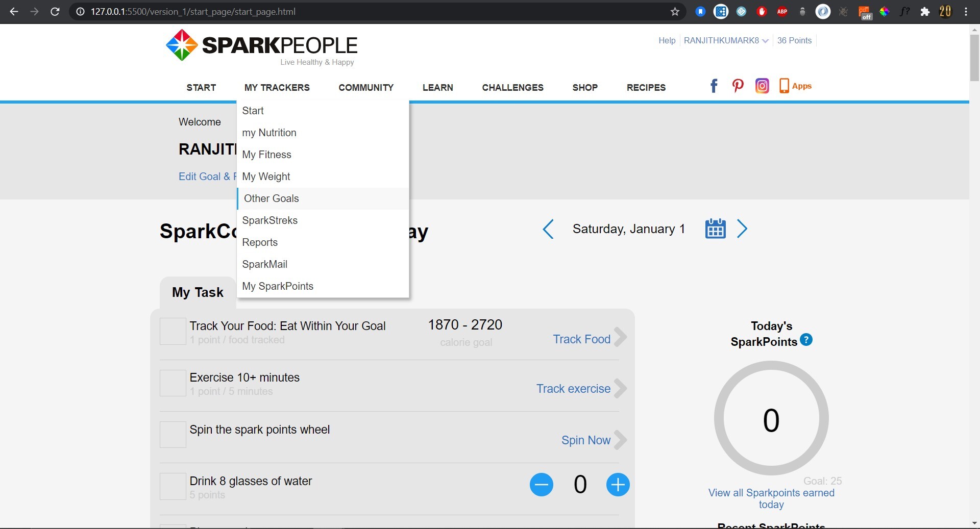Open the SHOP navigation item
This screenshot has height=529, width=980.
(585, 88)
